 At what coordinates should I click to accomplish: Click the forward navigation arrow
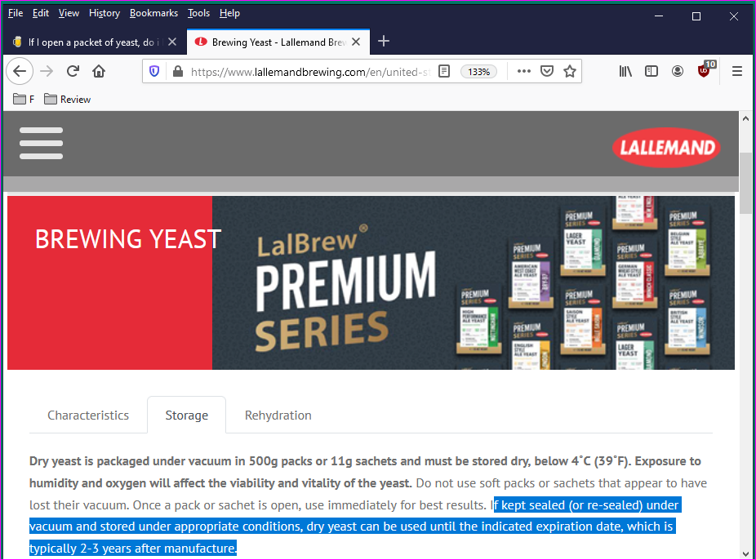point(47,71)
